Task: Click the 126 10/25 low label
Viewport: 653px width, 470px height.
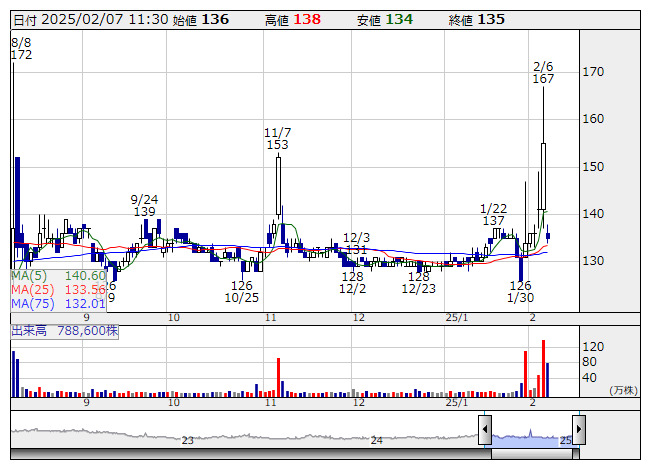Action: pyautogui.click(x=242, y=291)
